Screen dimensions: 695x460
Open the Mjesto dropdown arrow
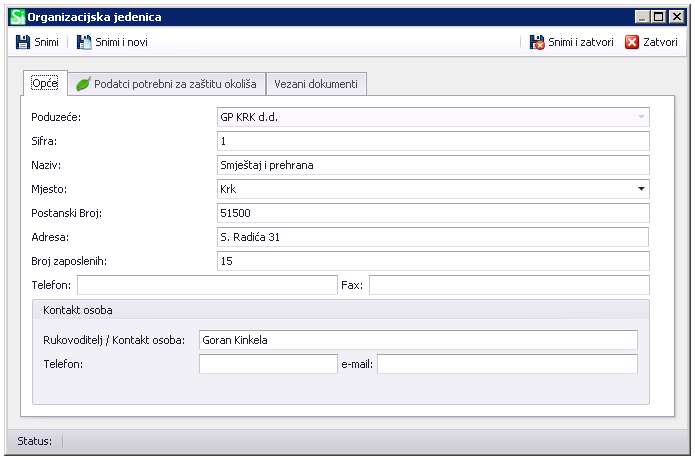coord(640,188)
